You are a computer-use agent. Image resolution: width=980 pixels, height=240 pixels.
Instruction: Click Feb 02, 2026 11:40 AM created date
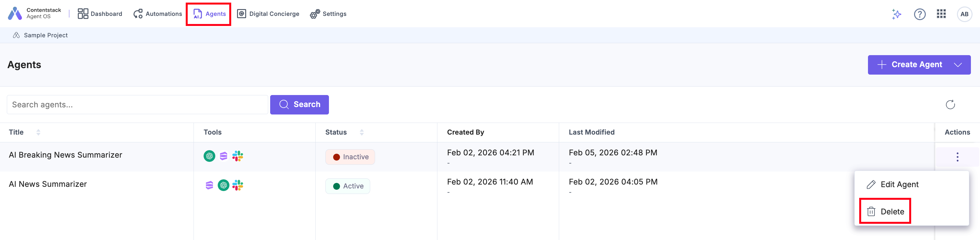(x=490, y=182)
